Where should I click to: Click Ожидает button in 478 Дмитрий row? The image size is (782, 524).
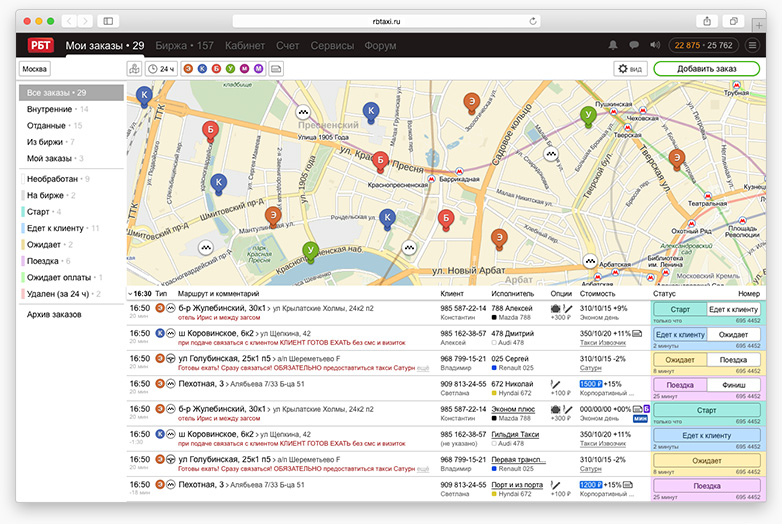coord(733,335)
